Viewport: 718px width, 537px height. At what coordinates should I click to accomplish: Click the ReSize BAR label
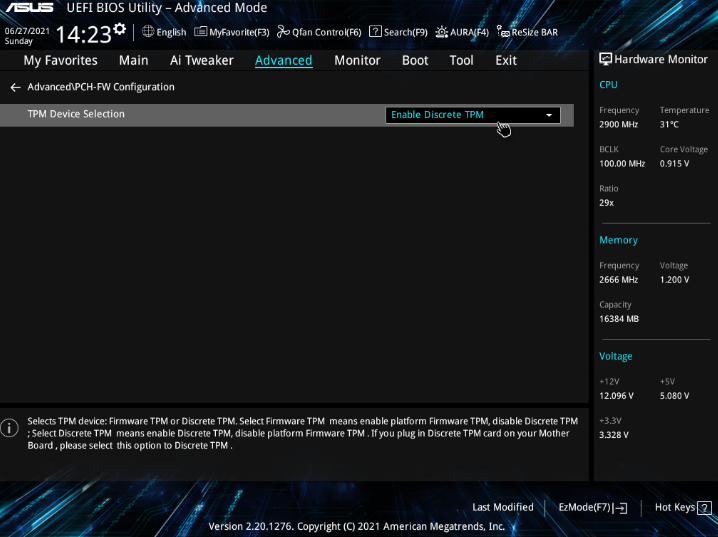coord(534,33)
